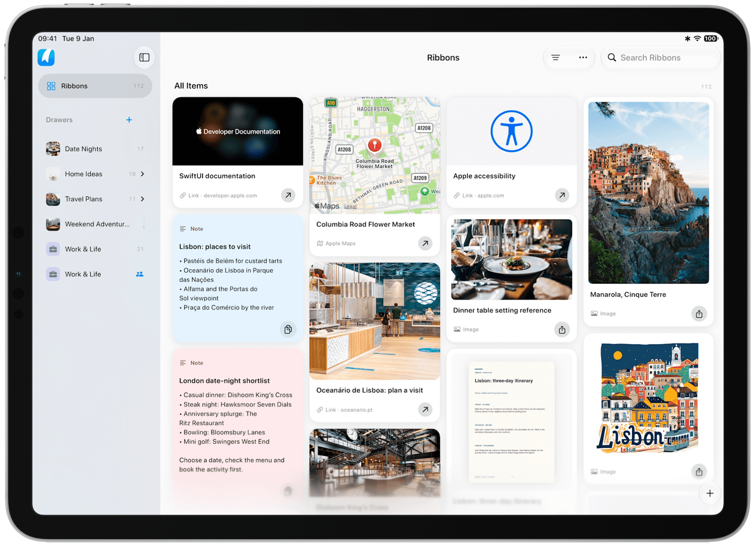
Task: Focus the Search Ribbons field
Action: pyautogui.click(x=661, y=58)
